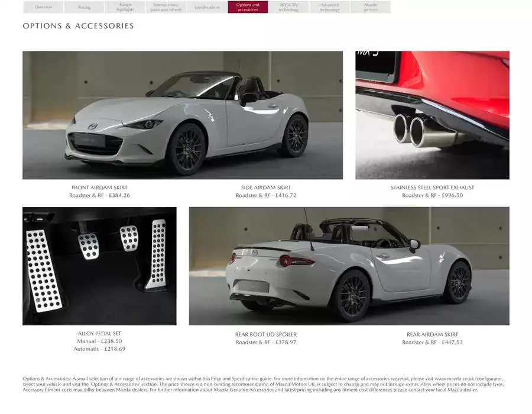The image size is (532, 414).
Task: Switch to Advanced technology tab
Action: pos(329,7)
